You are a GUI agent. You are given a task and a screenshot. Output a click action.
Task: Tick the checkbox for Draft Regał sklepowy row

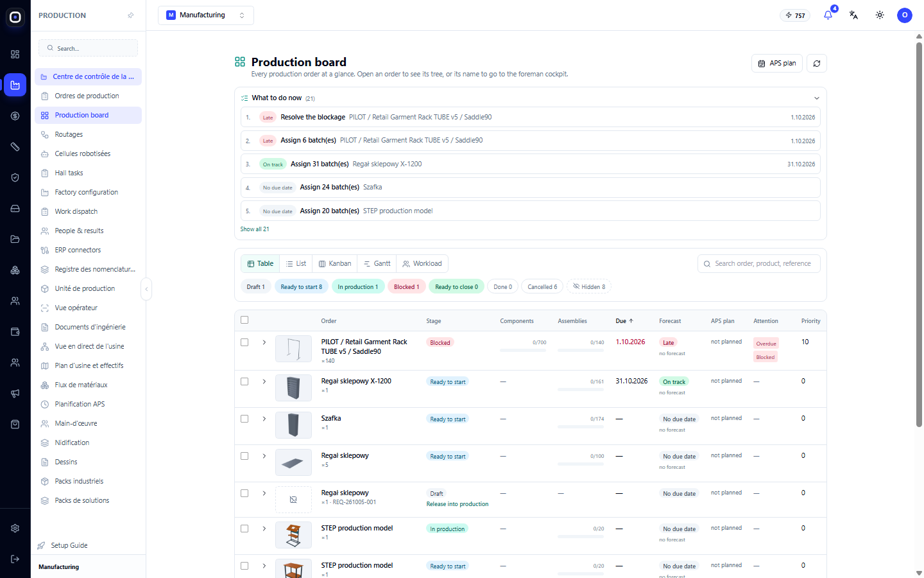point(244,493)
